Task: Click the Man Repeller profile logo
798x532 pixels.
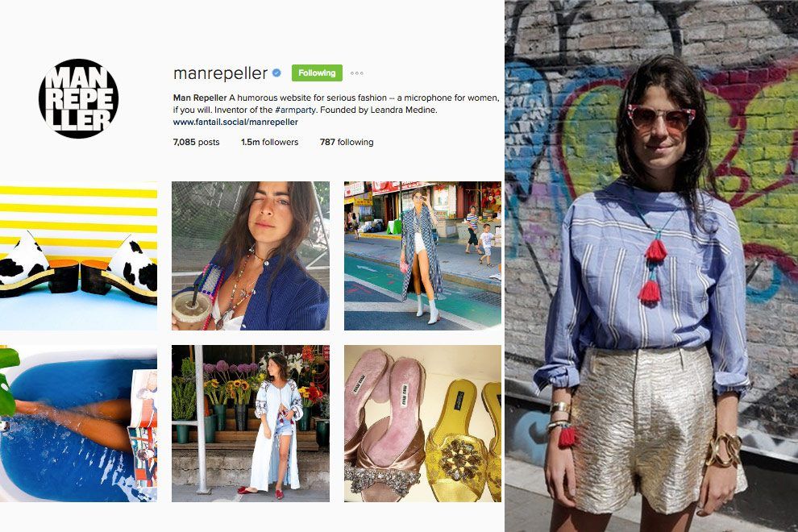Action: click(x=78, y=99)
